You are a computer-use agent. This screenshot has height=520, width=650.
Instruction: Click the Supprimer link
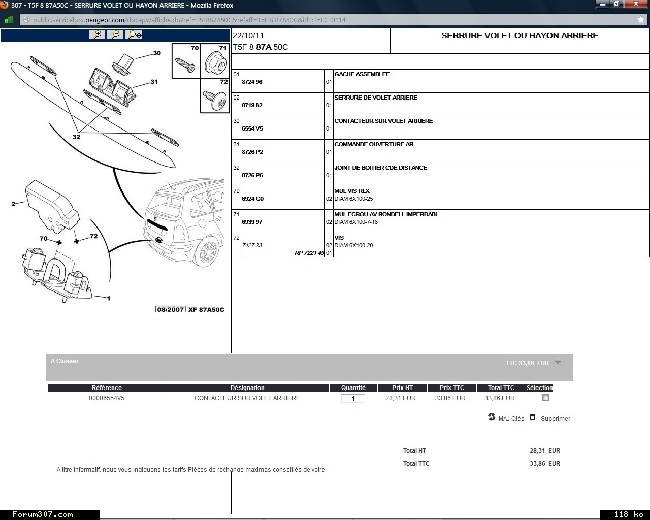tap(555, 418)
